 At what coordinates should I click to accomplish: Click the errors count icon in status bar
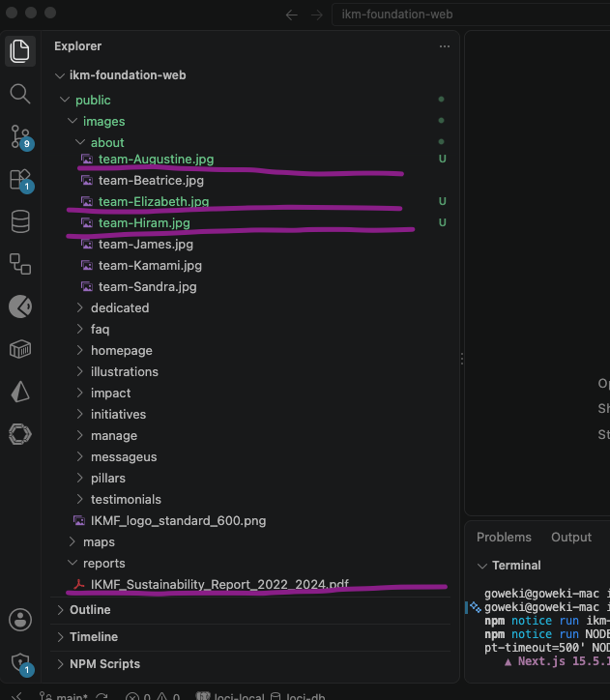tap(137, 696)
